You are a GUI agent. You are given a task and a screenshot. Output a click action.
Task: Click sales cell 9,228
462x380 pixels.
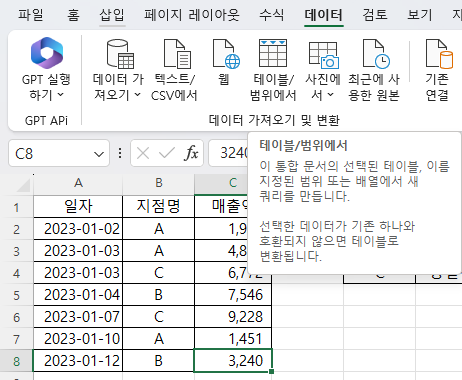pyautogui.click(x=233, y=317)
